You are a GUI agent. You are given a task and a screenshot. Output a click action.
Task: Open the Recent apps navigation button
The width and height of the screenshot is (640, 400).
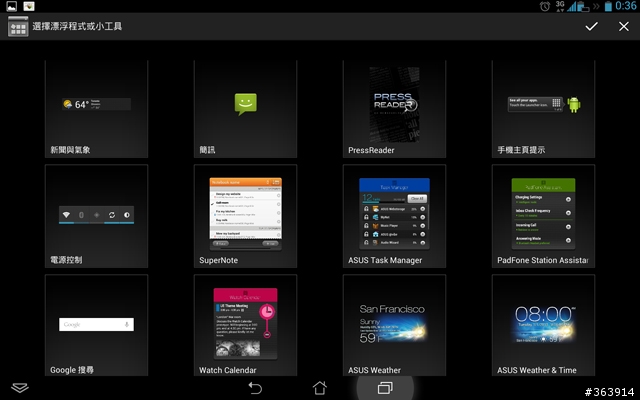pyautogui.click(x=385, y=388)
